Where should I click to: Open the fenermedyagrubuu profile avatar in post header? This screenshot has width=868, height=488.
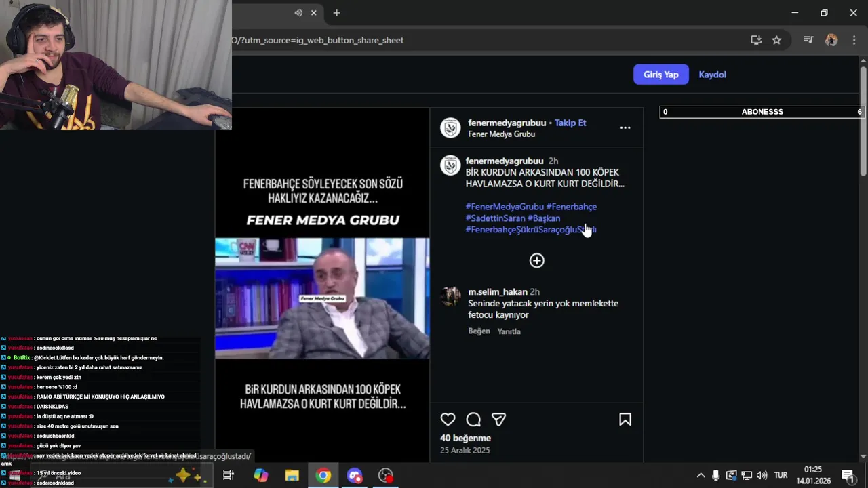coord(450,128)
